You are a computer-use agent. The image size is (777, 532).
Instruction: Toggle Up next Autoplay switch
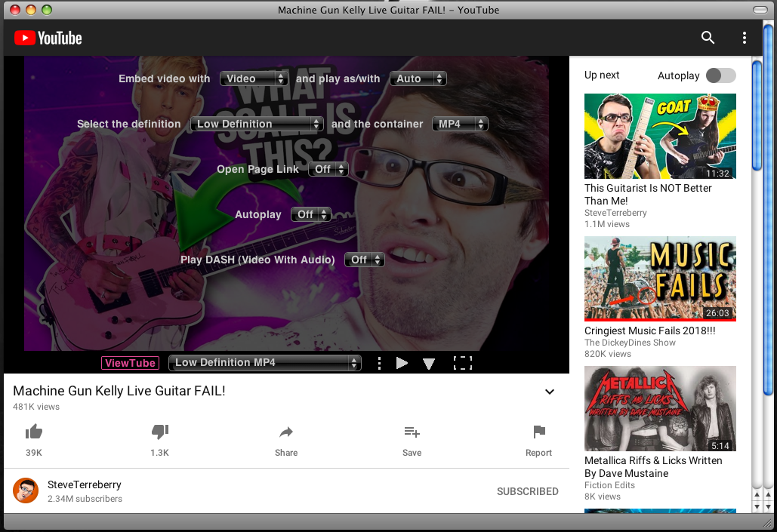pyautogui.click(x=720, y=75)
